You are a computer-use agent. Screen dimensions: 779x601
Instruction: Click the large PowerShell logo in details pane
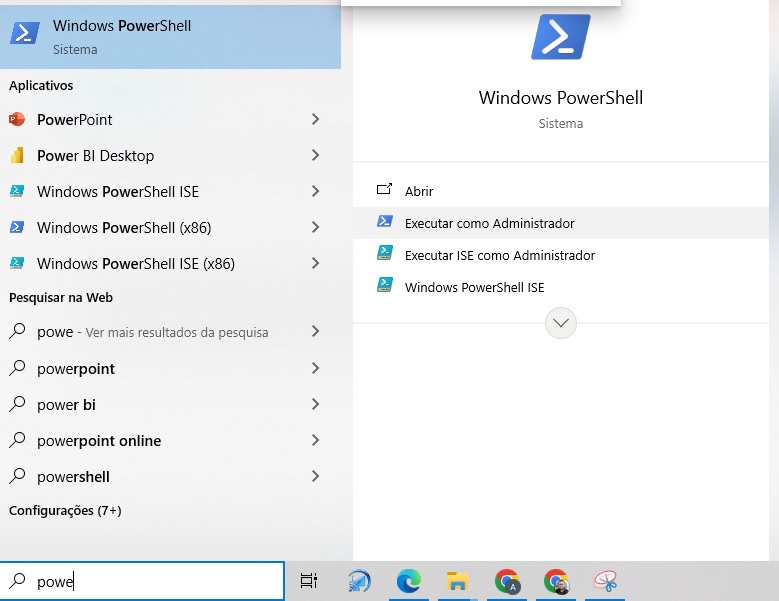561,37
